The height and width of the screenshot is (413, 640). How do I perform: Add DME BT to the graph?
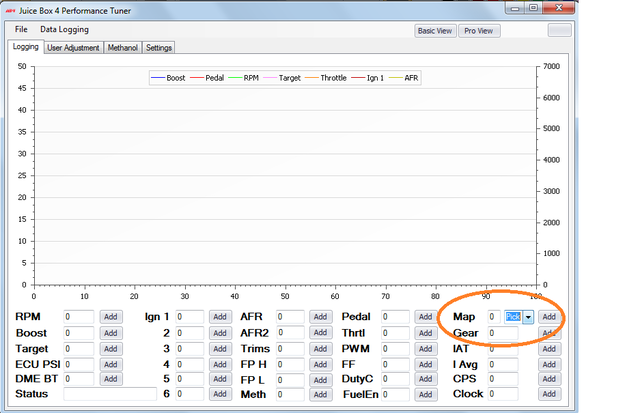coord(111,379)
